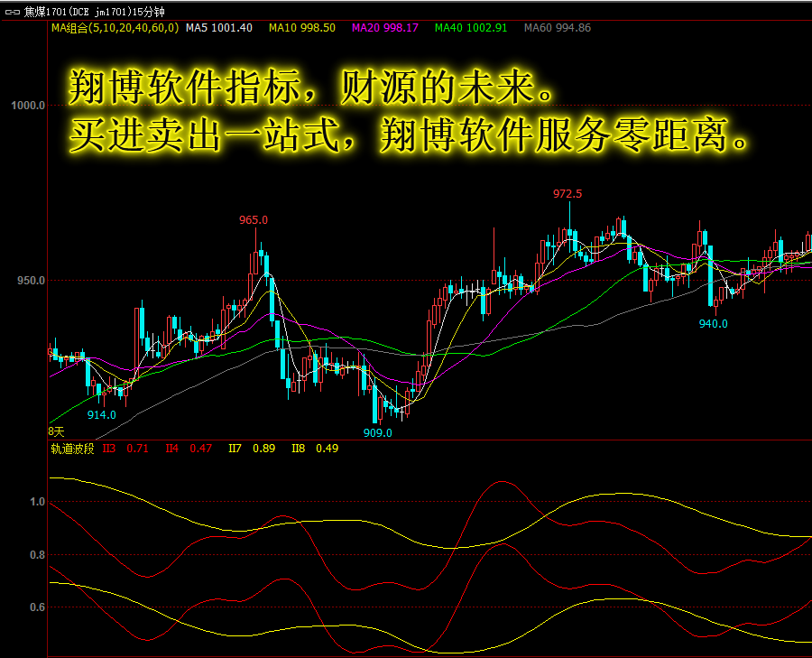Click the chain link icon beside the chart title

point(12,12)
